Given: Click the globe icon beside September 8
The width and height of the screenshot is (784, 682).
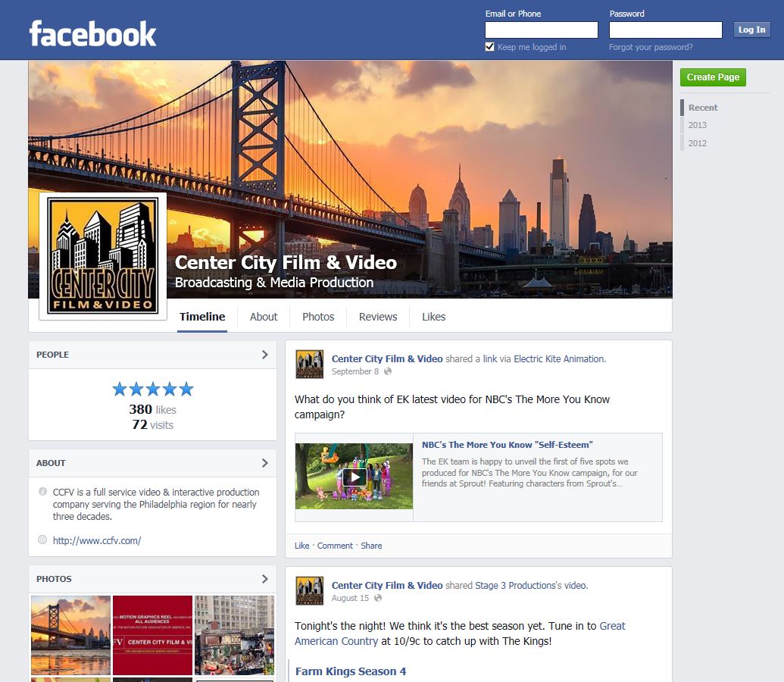Looking at the screenshot, I should point(388,371).
